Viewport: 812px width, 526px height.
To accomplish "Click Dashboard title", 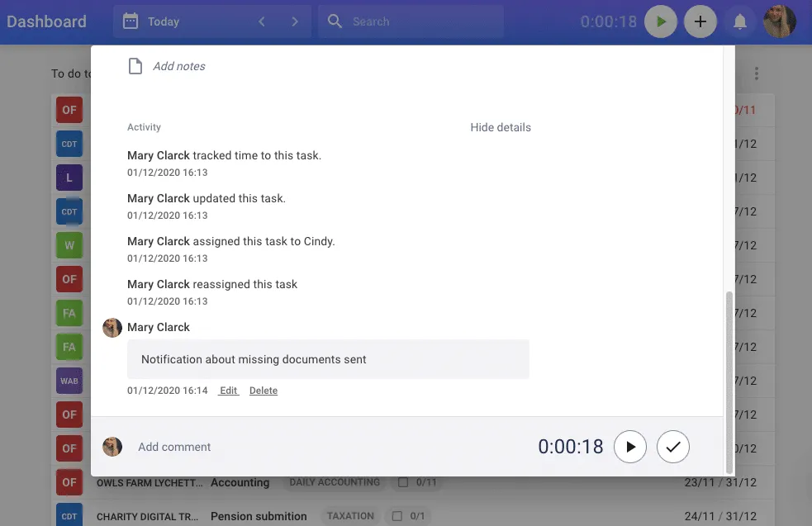I will pyautogui.click(x=46, y=21).
